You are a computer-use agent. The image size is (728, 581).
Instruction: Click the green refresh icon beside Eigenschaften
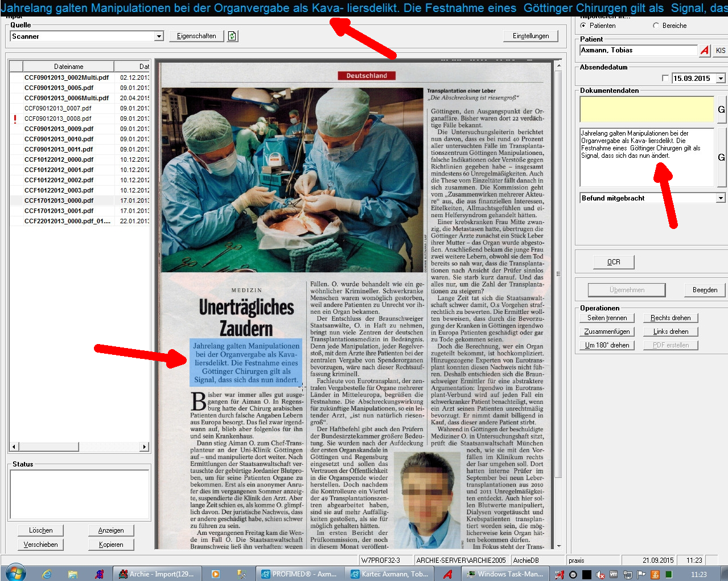click(232, 36)
